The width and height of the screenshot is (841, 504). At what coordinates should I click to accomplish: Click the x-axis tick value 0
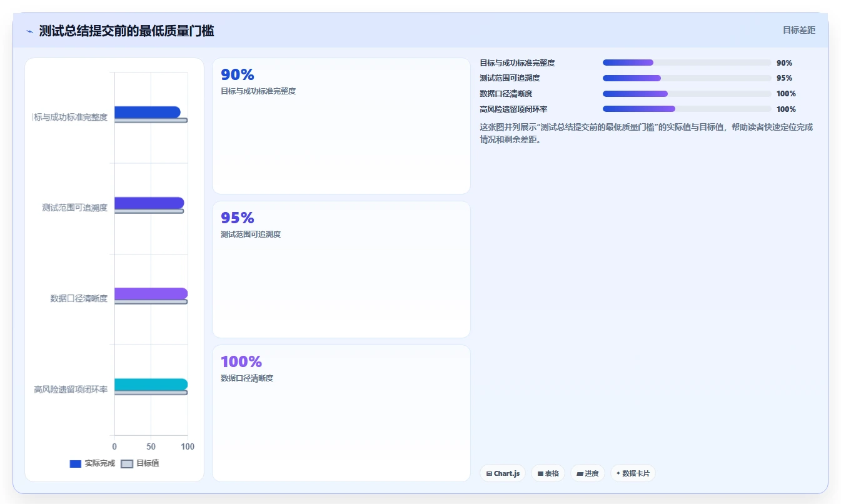pos(114,446)
